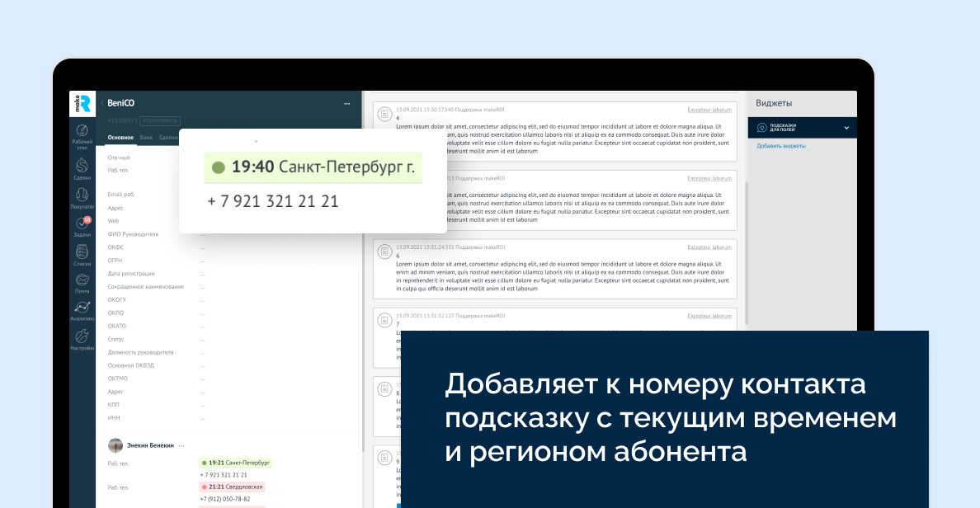Click the Web field label
Image resolution: width=980 pixels, height=508 pixels.
(113, 221)
